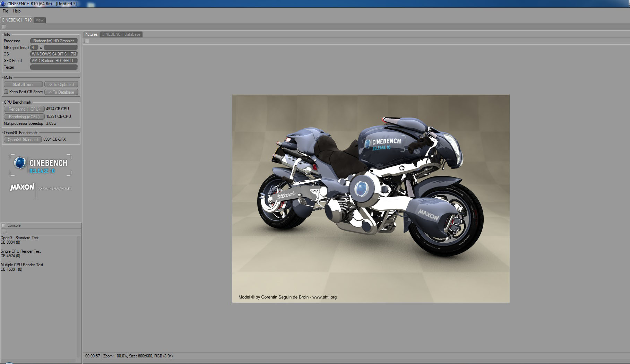Click the '8994 CB-GFX' score text
This screenshot has width=630, height=364.
point(54,139)
